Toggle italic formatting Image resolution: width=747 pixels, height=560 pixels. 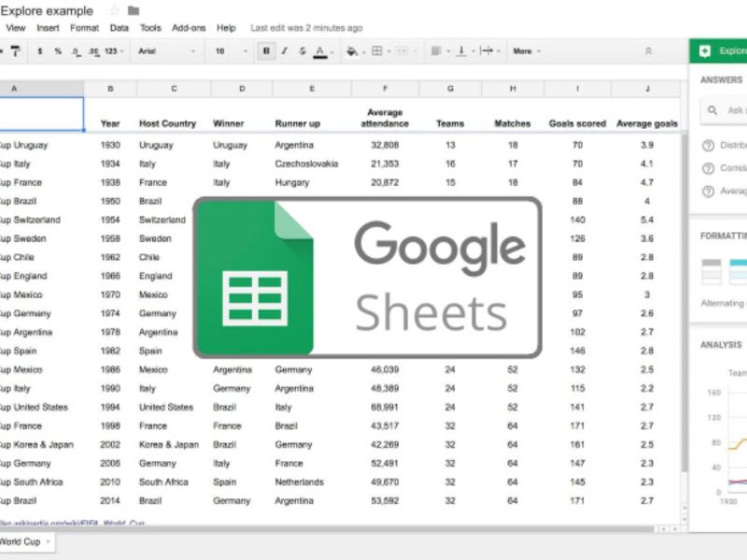pyautogui.click(x=285, y=50)
